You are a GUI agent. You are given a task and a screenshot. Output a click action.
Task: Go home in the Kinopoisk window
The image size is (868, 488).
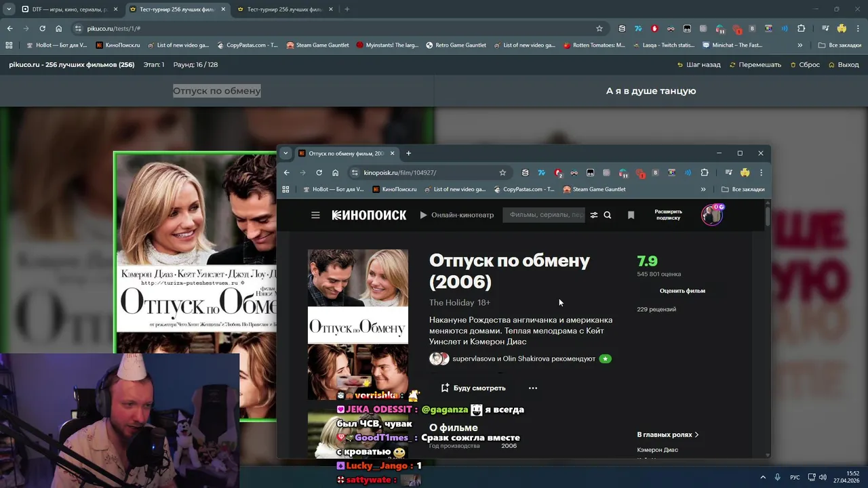335,173
